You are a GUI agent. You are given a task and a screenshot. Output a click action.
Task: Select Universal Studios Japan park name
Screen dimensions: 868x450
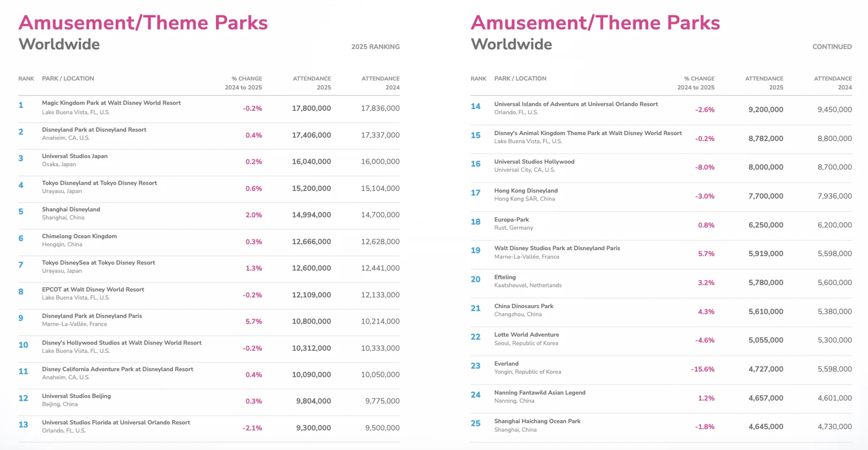pyautogui.click(x=74, y=156)
